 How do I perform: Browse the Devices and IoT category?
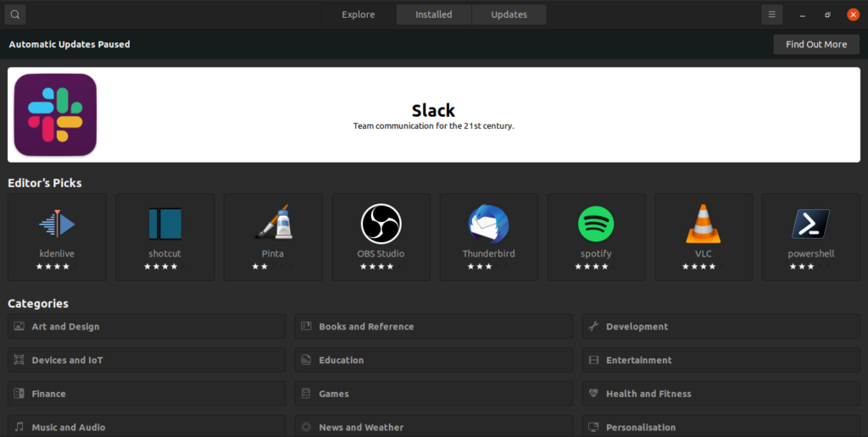coord(147,360)
